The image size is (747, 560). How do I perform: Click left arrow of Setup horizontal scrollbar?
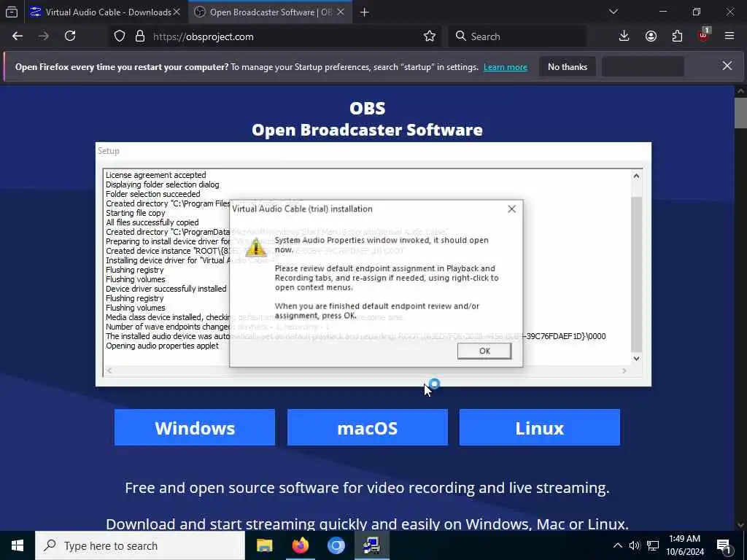point(109,370)
